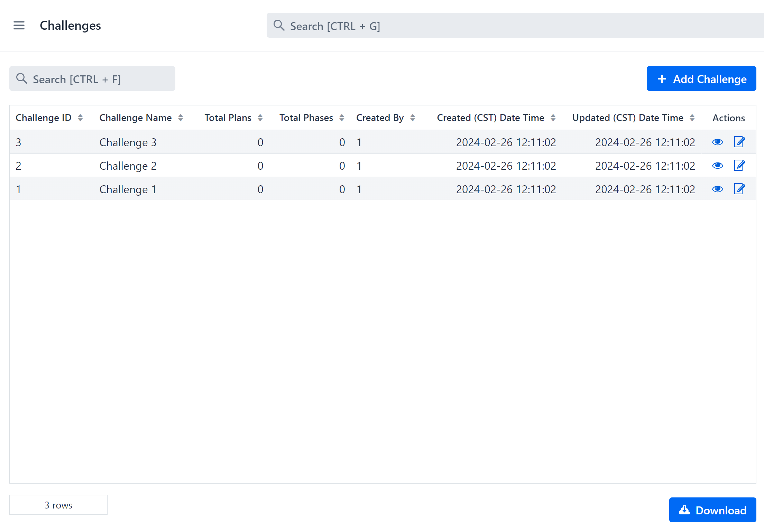Sort by Updated (CST) Date Time
This screenshot has width=764, height=532.
coord(692,118)
